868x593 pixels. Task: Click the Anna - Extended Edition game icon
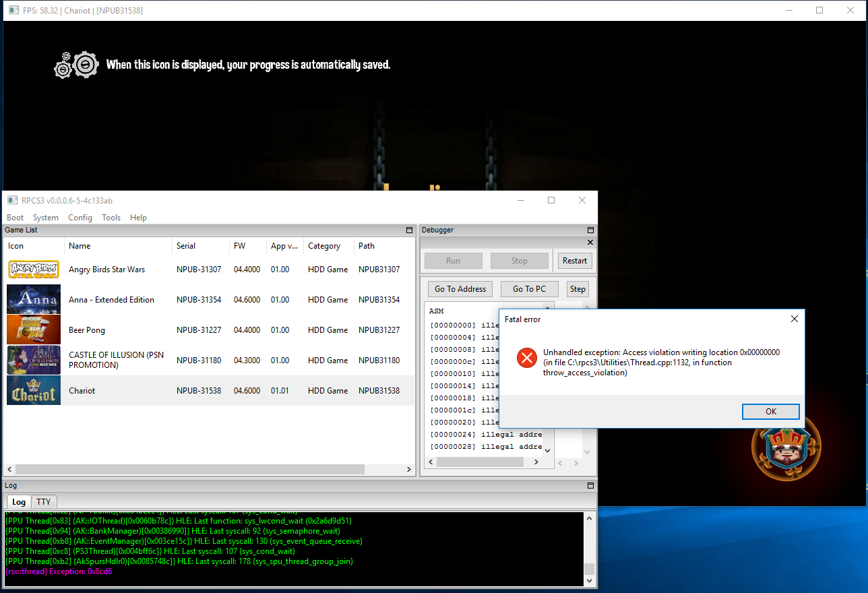pos(34,300)
